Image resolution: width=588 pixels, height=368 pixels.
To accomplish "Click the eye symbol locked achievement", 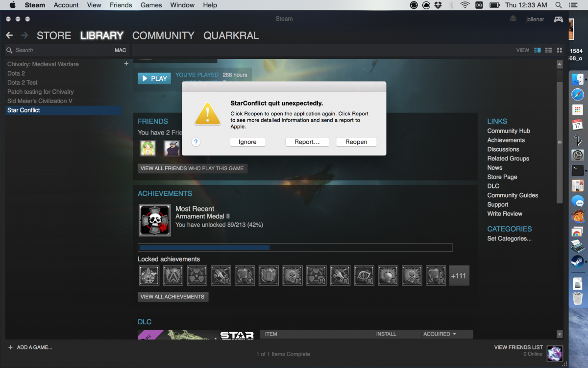I will click(364, 276).
